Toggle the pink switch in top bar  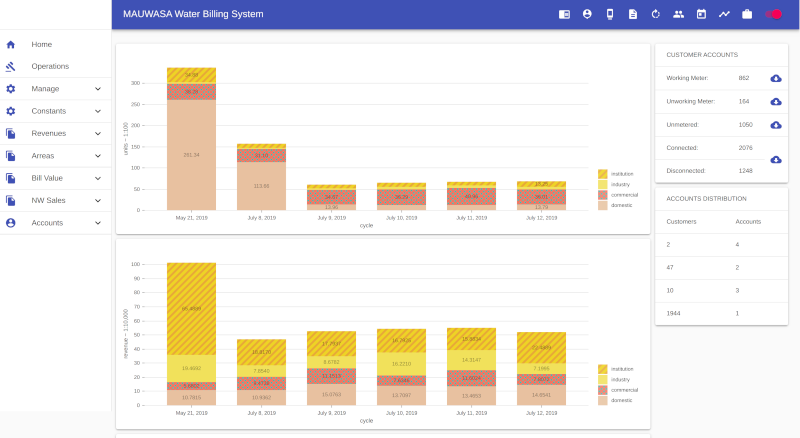[x=774, y=14]
